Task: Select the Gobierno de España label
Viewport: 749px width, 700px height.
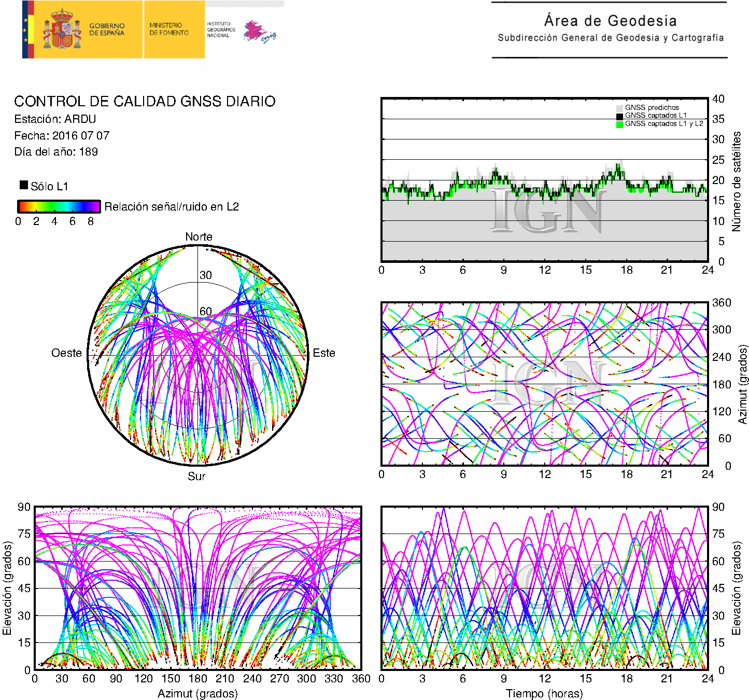Action: [x=107, y=30]
